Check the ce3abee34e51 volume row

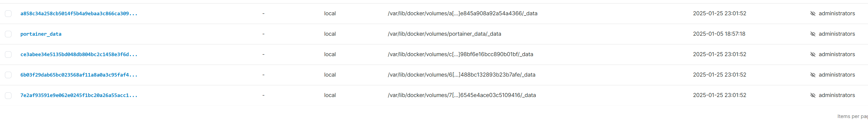[x=8, y=55]
